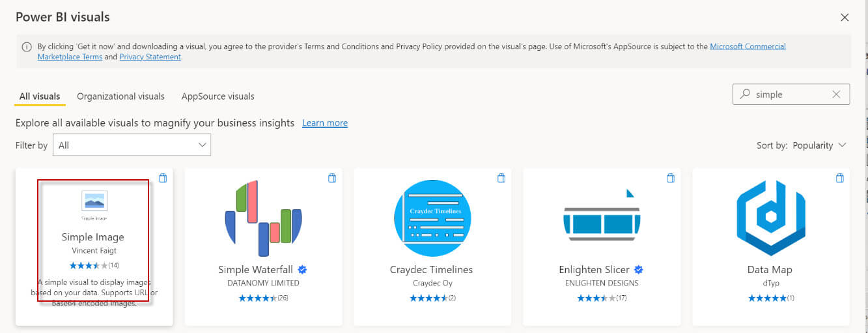The image size is (868, 333).
Task: Select the Simple Waterfall chart icon
Action: [x=263, y=218]
